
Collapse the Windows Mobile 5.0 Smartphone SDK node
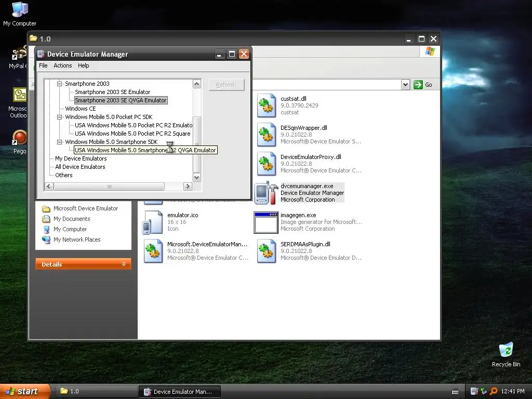[59, 142]
